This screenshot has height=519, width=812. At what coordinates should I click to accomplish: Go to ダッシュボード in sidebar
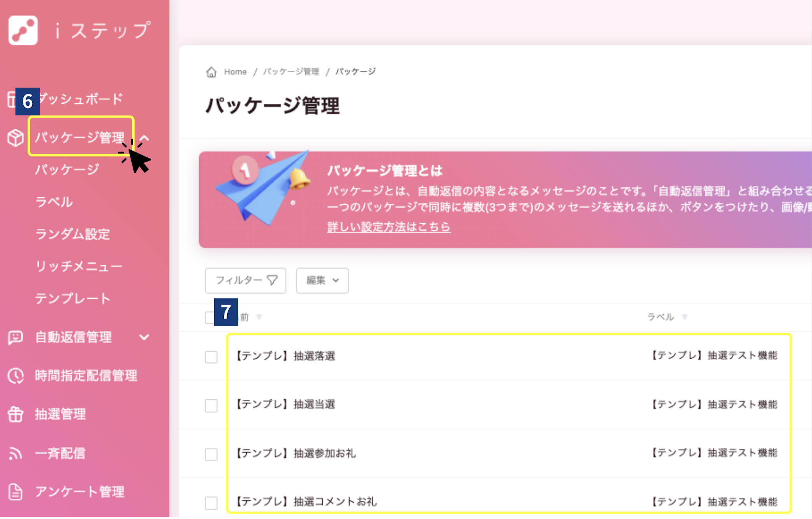pos(80,99)
